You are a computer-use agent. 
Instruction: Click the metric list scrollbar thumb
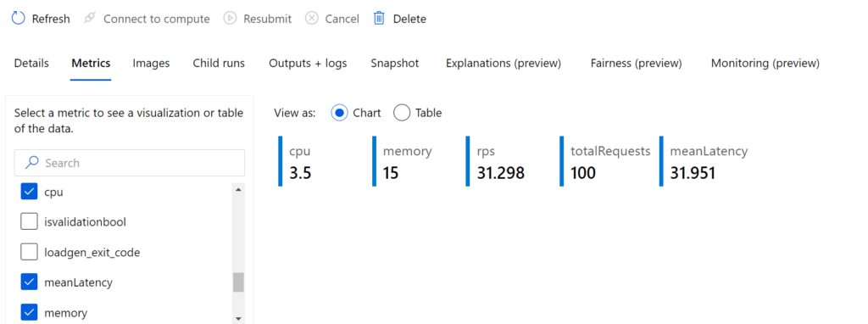coord(238,282)
